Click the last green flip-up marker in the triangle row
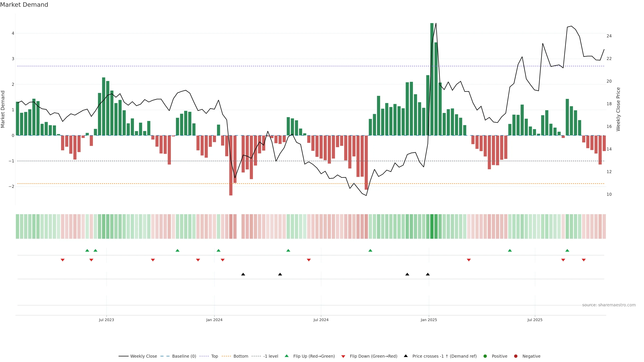The width and height of the screenshot is (644, 362). click(567, 250)
